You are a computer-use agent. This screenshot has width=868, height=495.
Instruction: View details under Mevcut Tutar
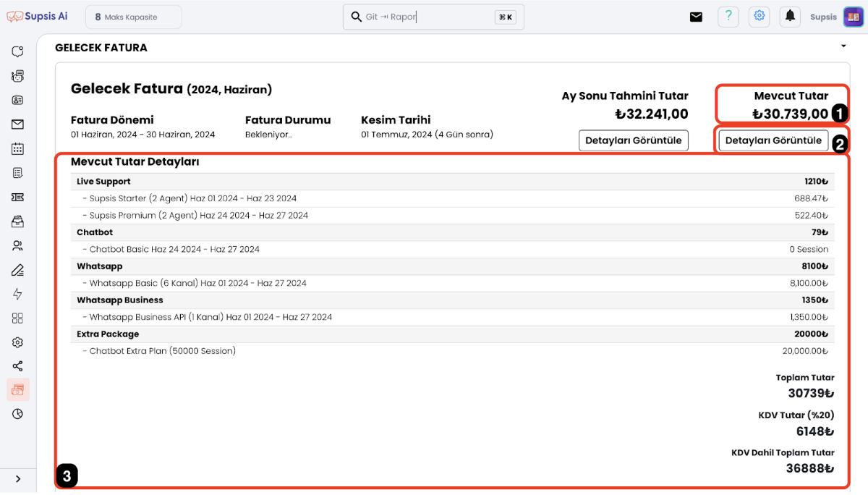[x=773, y=140]
